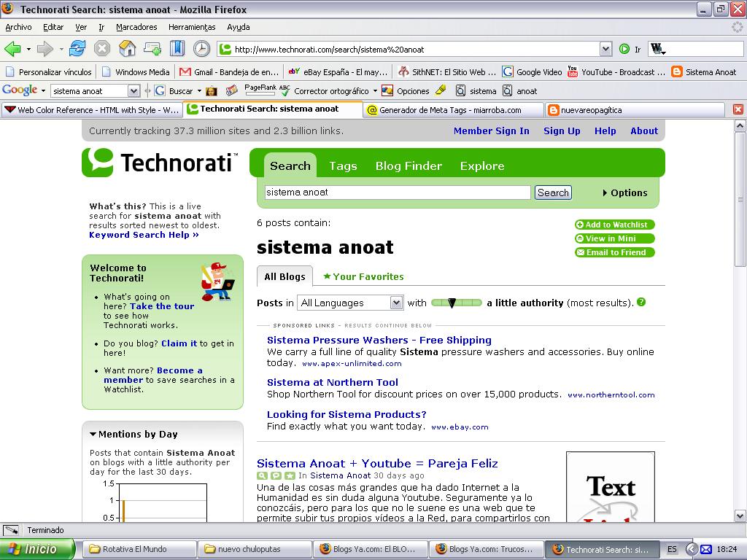Image resolution: width=747 pixels, height=560 pixels.
Task: Open the Archivo menu
Action: click(18, 27)
